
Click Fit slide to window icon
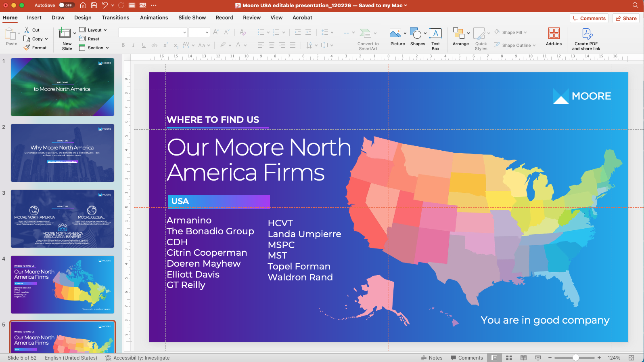coord(631,358)
